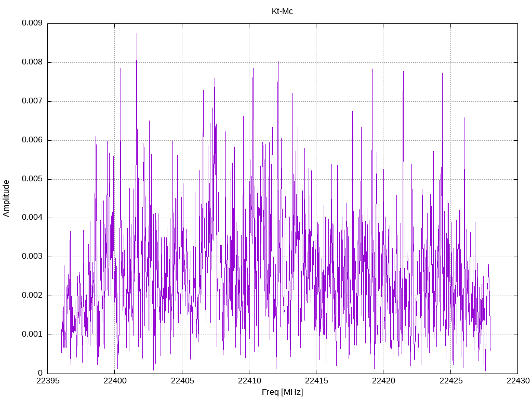Click the 22420 x-axis tick label
The height and width of the screenshot is (399, 532).
pos(383,381)
